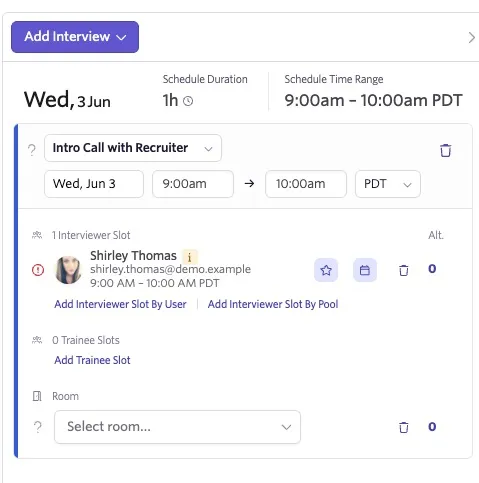Click the Add Trainee Slot link

[x=92, y=360]
